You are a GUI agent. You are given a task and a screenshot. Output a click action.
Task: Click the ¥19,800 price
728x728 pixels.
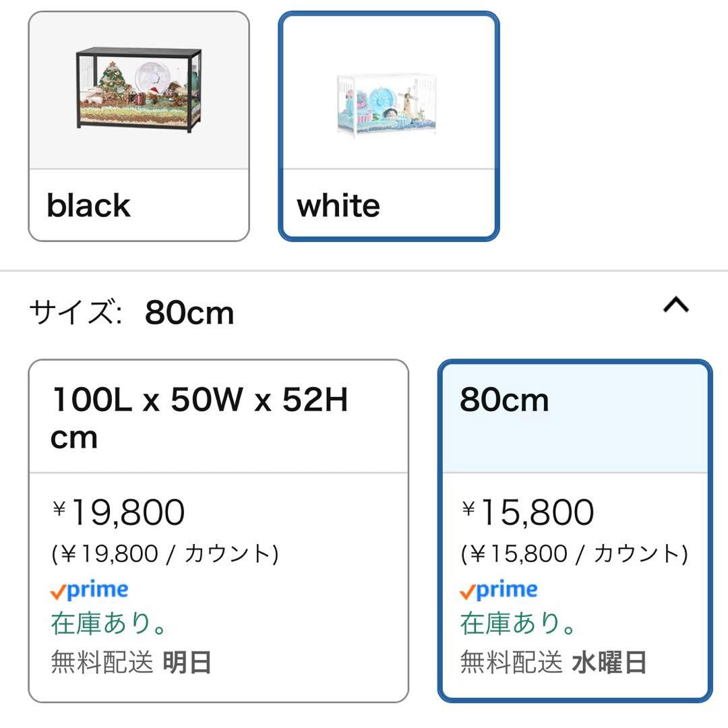coord(119,512)
